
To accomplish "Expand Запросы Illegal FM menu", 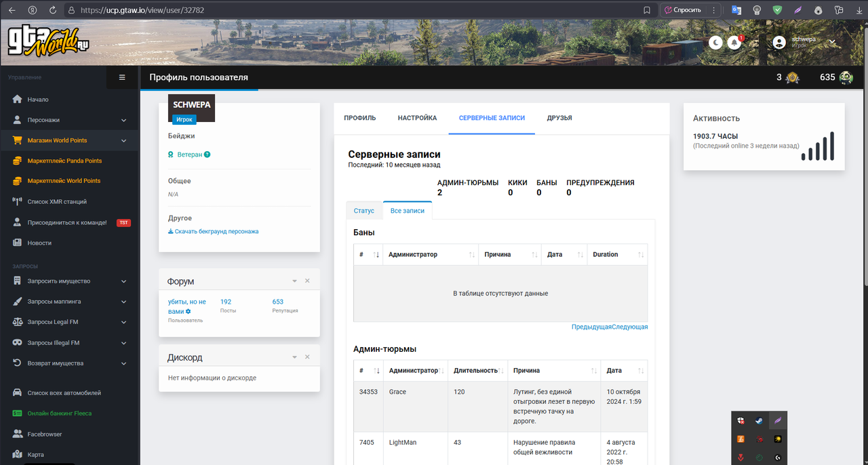I will 69,342.
